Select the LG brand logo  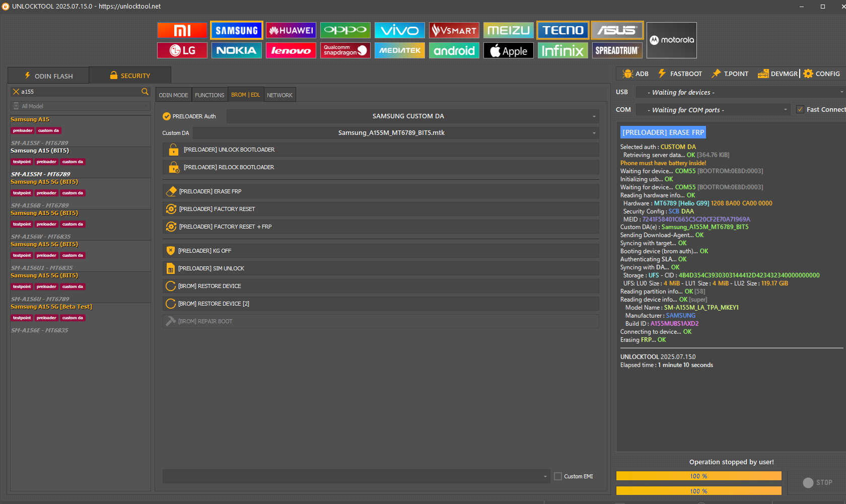182,50
